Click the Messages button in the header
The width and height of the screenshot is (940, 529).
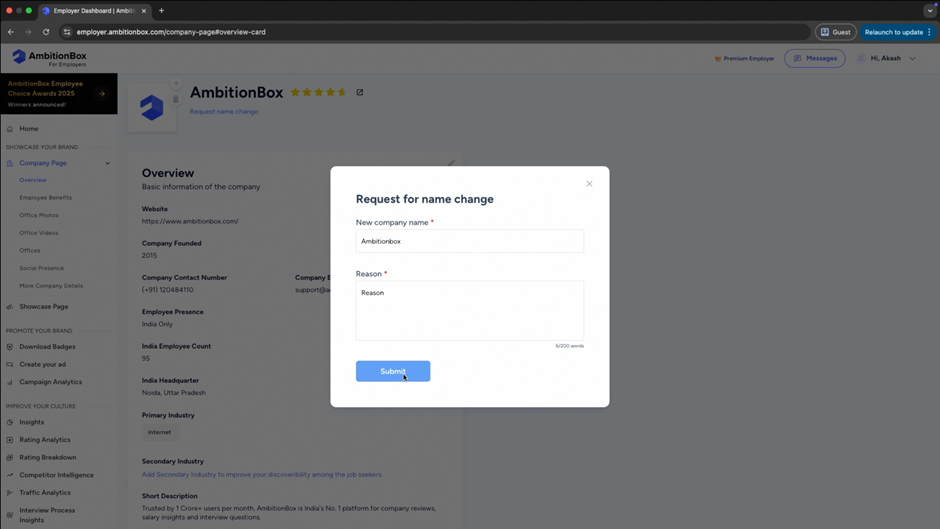(815, 59)
